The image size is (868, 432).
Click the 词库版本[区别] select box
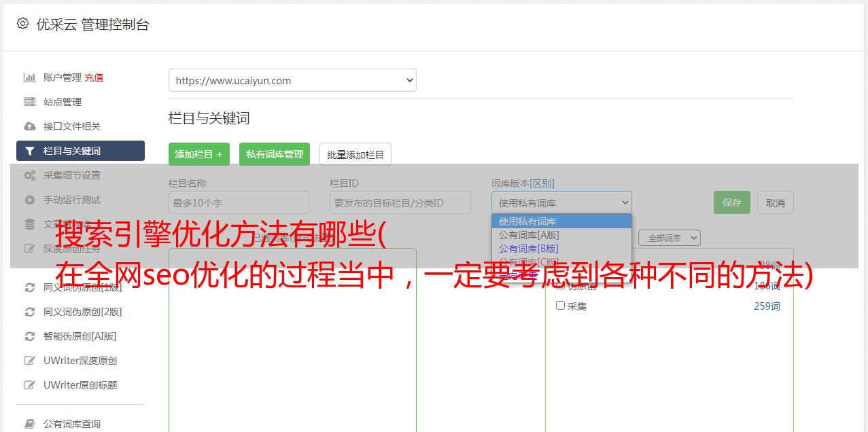[561, 202]
